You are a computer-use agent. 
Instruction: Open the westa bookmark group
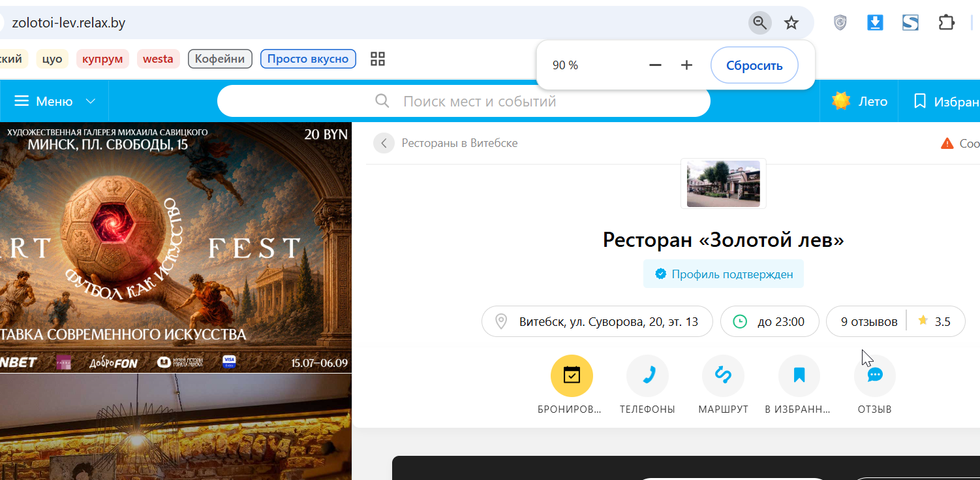[158, 59]
